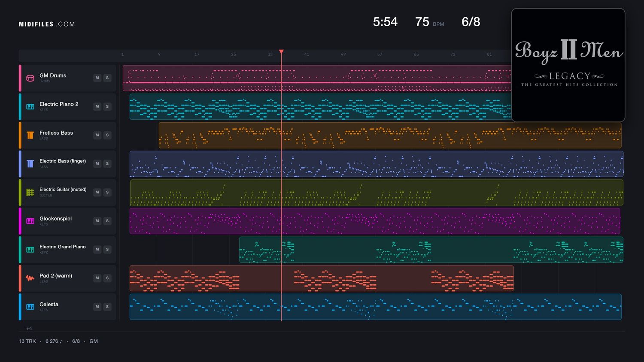Click the Electric Guitar (muted) icon
The height and width of the screenshot is (362, 644).
click(x=30, y=192)
